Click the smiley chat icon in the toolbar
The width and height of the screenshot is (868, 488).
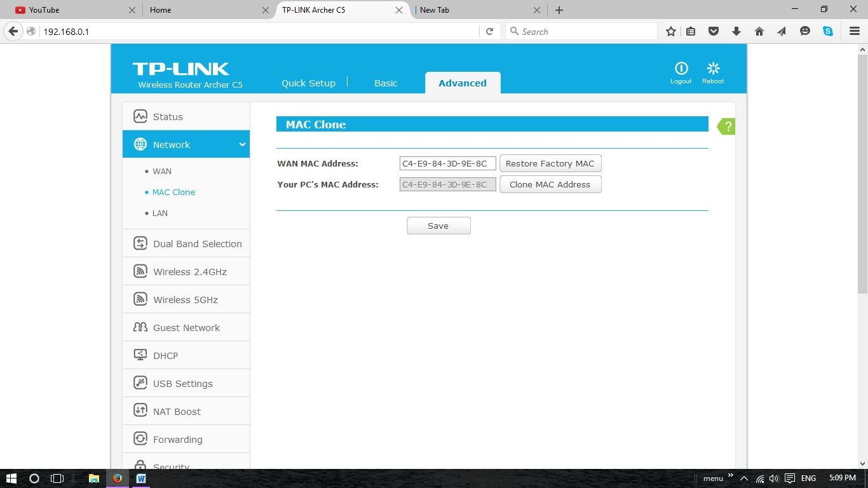click(805, 31)
